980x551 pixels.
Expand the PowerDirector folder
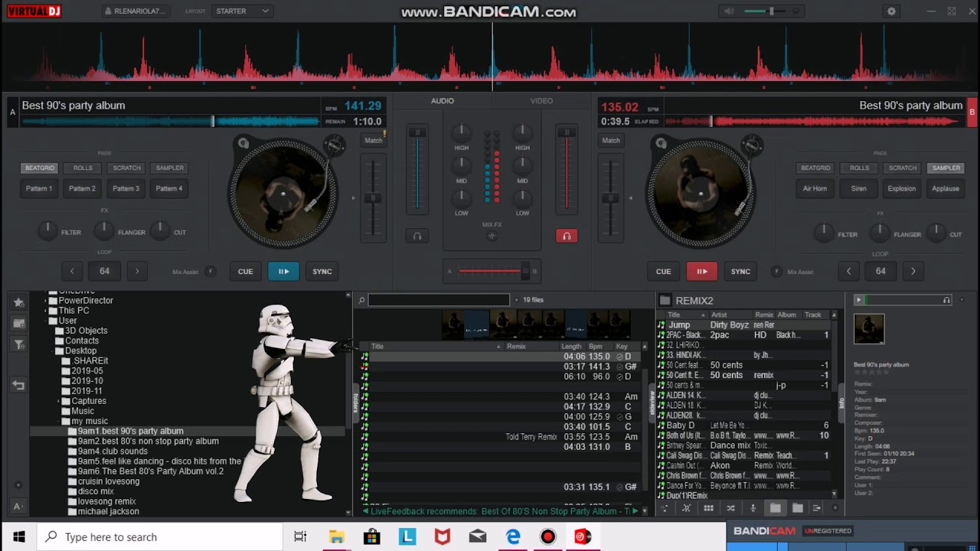point(46,301)
